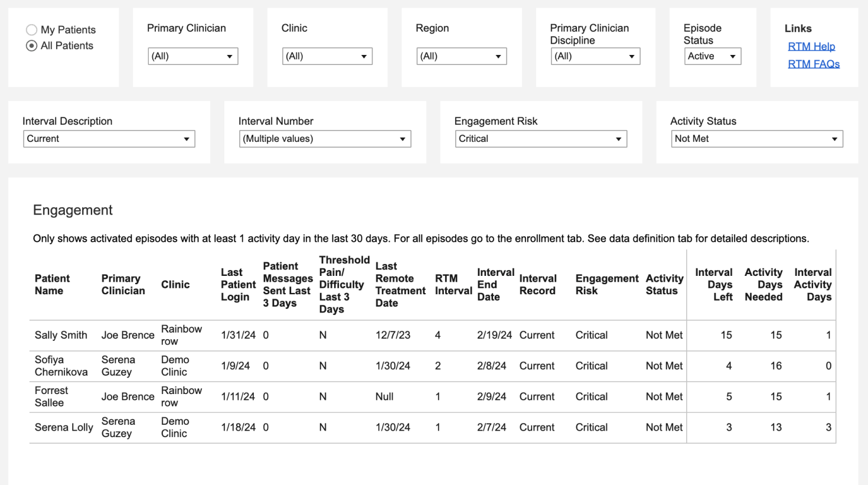Click the Interval End Date column header
Viewport: 868px width, 485px height.
[x=495, y=285]
